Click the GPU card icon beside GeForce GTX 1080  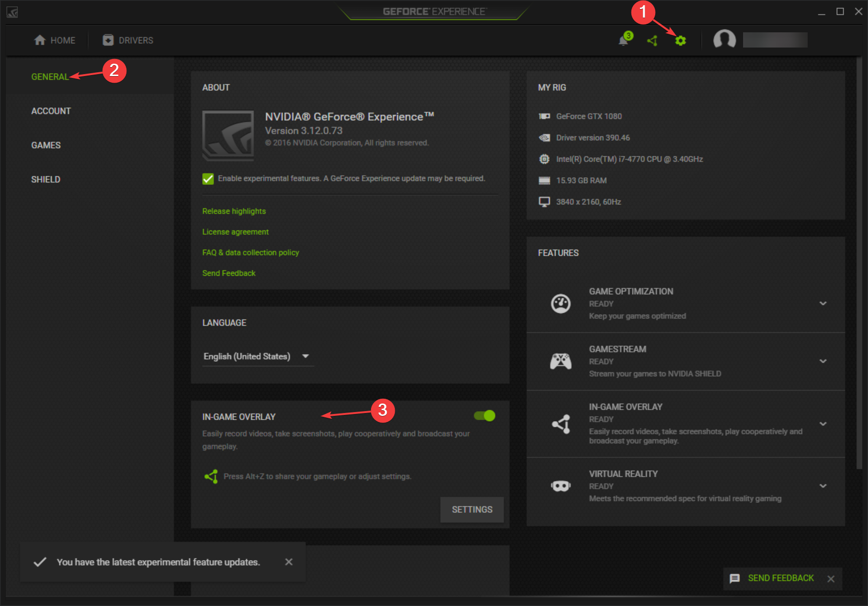tap(544, 116)
